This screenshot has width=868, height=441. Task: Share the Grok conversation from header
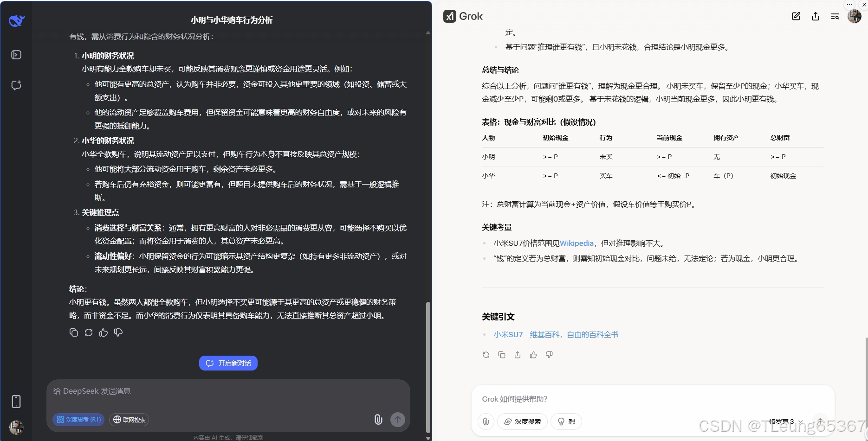(816, 16)
